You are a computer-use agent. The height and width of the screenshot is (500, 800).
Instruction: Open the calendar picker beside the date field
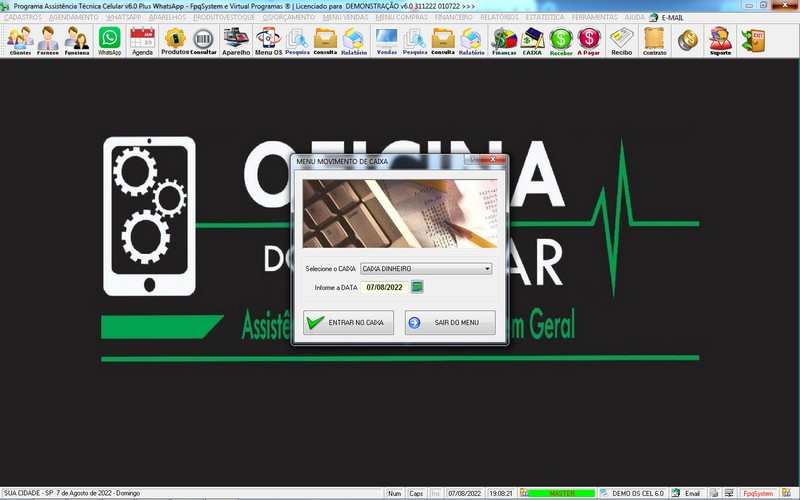(x=417, y=287)
